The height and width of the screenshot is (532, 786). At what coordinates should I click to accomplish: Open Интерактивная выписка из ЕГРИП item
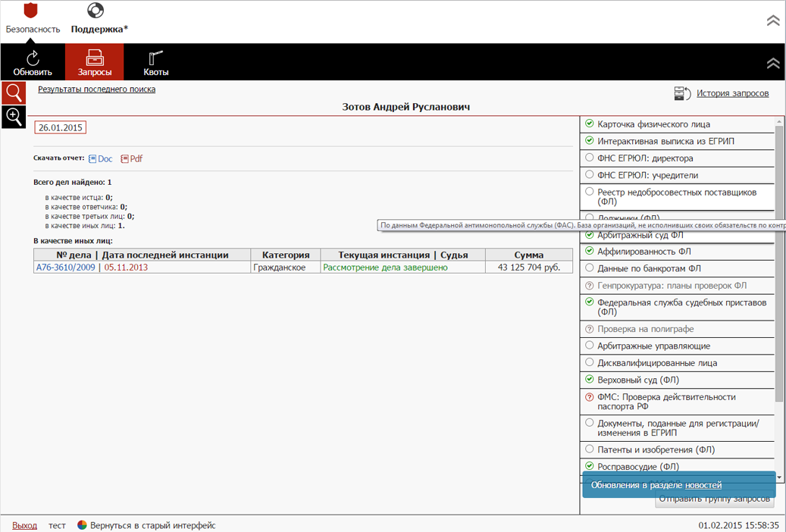pyautogui.click(x=677, y=142)
